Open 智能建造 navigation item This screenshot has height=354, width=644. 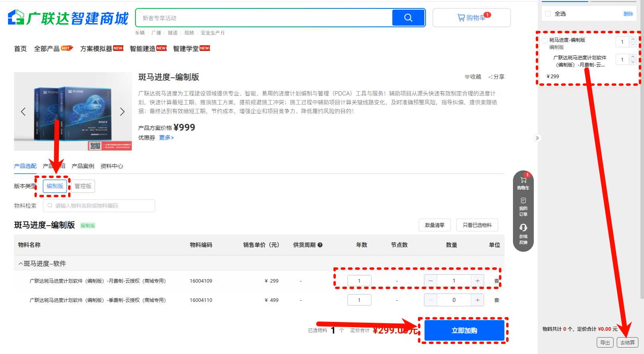pos(143,49)
